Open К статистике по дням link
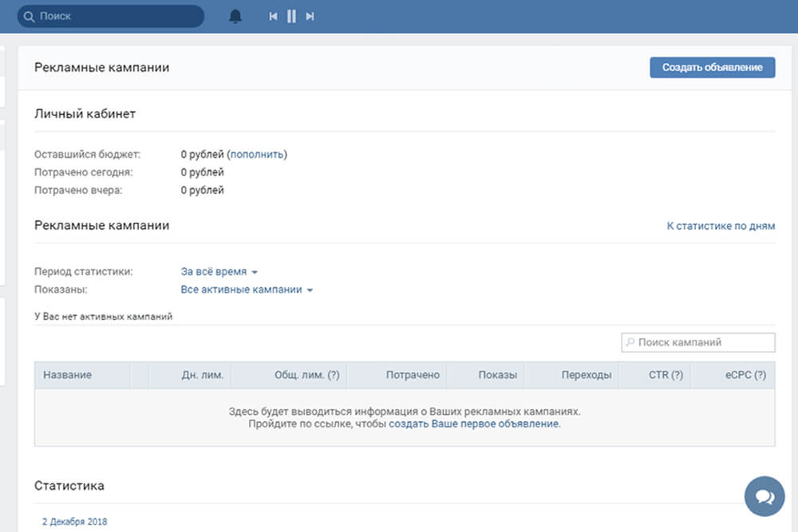Image resolution: width=798 pixels, height=532 pixels. (x=720, y=226)
